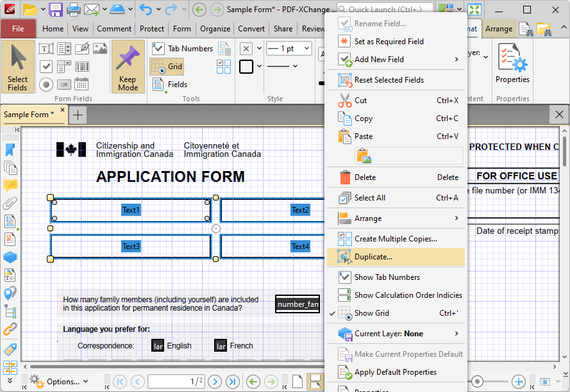The width and height of the screenshot is (570, 392).
Task: Open the Bookmarks pane from sidebar
Action: tap(10, 150)
